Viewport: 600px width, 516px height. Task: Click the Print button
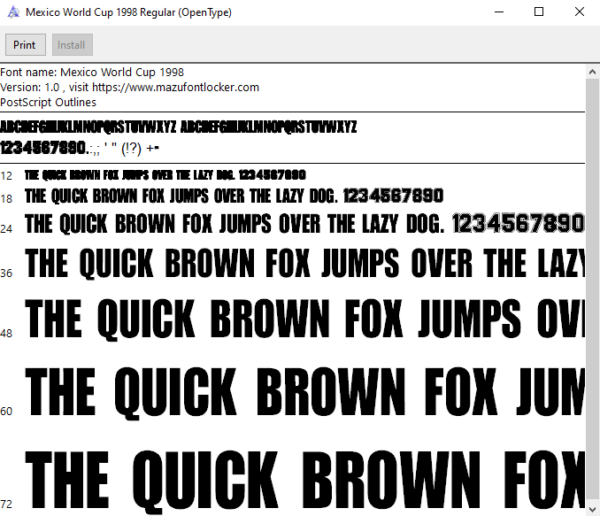pos(25,45)
